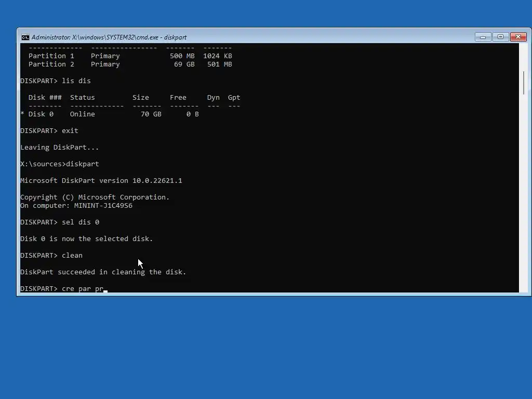
Task: Maximize the diskpart command window
Action: point(500,37)
